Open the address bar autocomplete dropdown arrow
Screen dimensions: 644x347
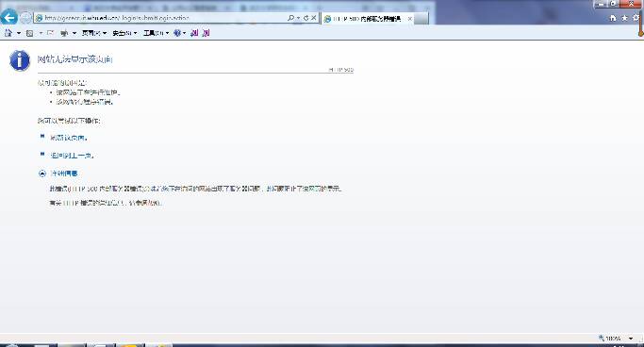[x=298, y=18]
